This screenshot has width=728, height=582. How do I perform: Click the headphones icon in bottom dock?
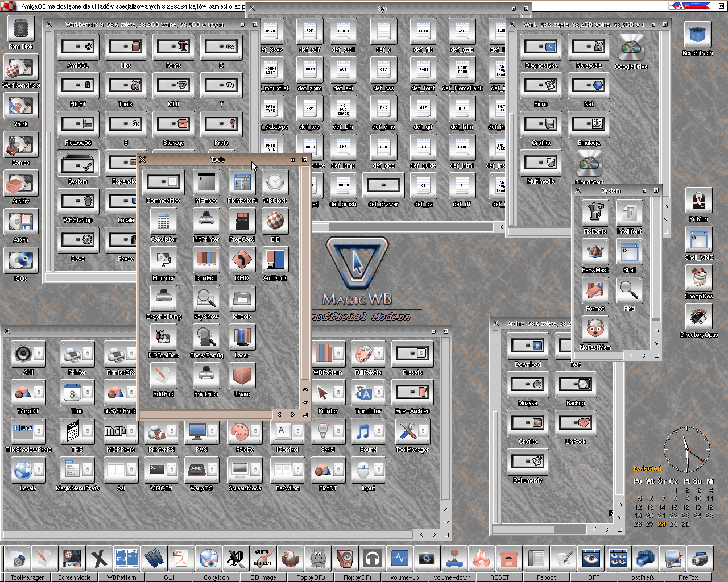click(373, 559)
